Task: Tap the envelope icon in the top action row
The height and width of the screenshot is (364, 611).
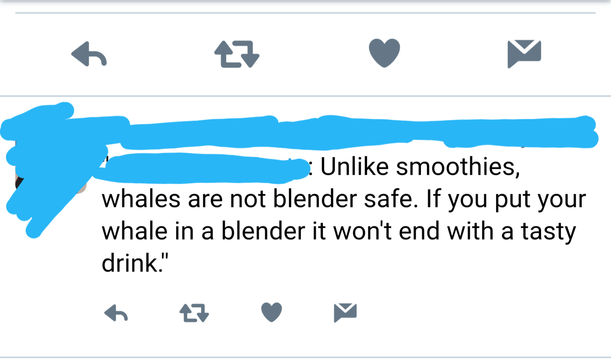Action: pyautogui.click(x=524, y=53)
